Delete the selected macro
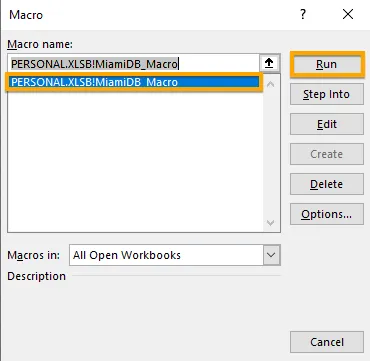The width and height of the screenshot is (370, 361). tap(327, 184)
